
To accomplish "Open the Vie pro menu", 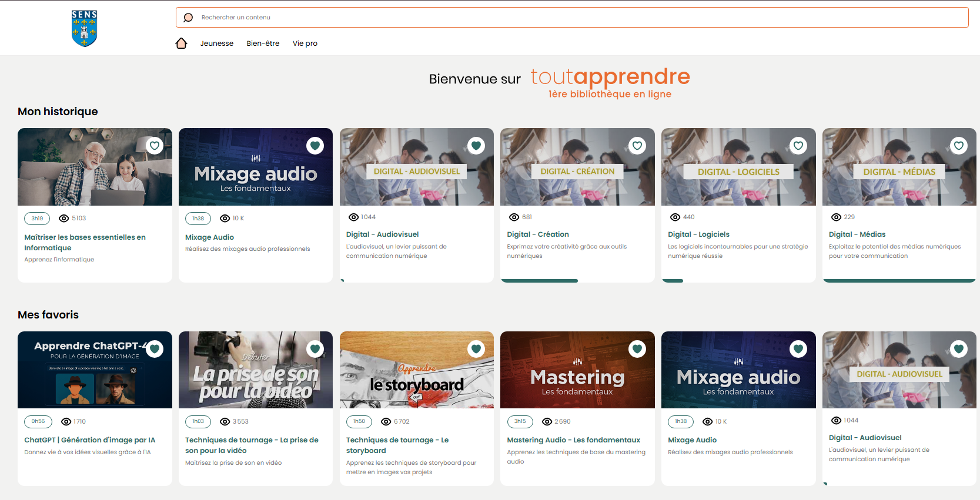I will click(305, 43).
